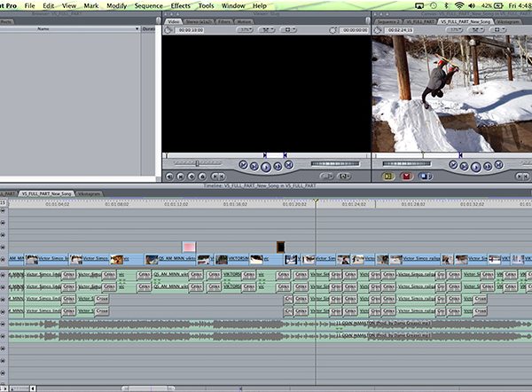This screenshot has width=532, height=392.
Task: Click the Canvas timecode duration clock icon
Action: (x=378, y=30)
